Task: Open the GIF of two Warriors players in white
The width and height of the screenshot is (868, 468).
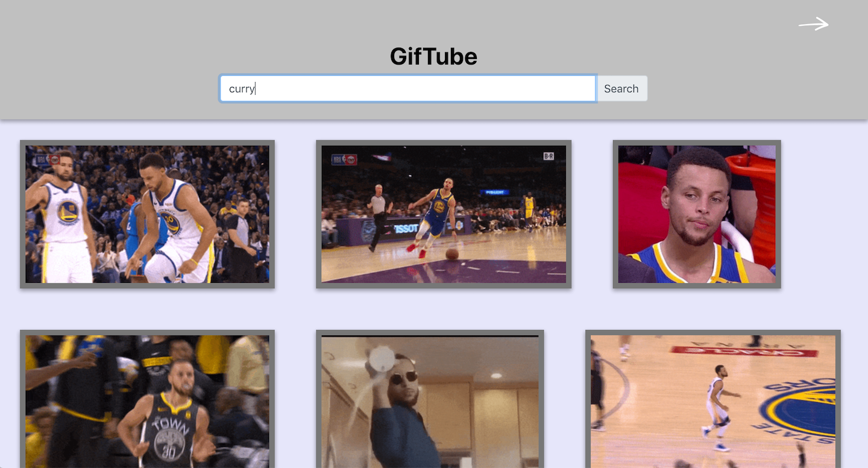Action: [x=147, y=214]
